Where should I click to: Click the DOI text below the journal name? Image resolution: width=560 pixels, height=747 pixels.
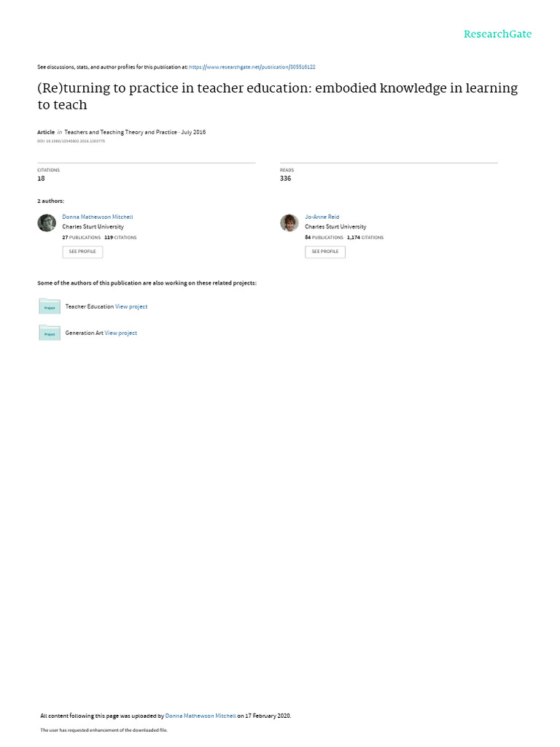click(x=71, y=141)
